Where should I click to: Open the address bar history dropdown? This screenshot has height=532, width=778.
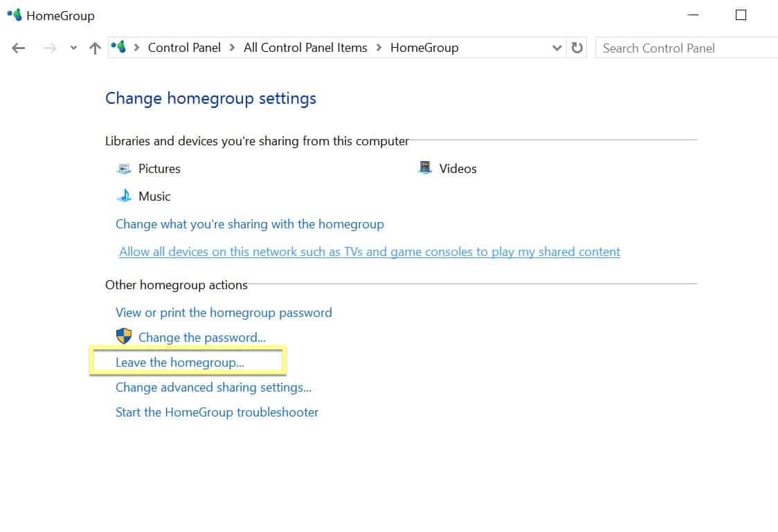(x=557, y=48)
